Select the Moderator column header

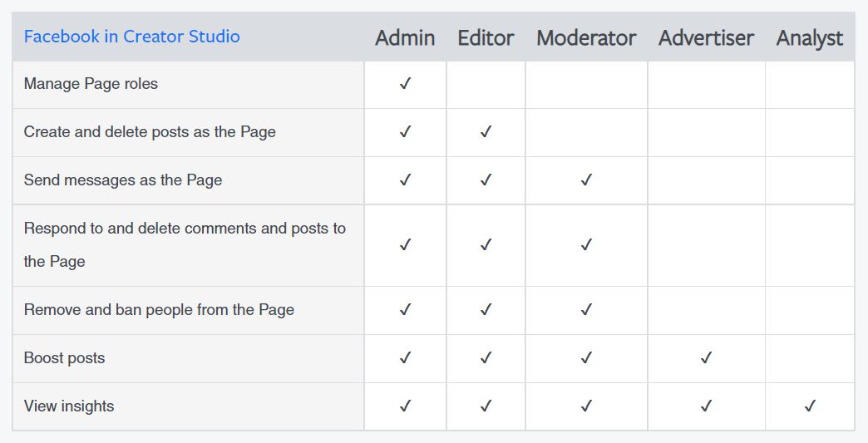pyautogui.click(x=586, y=38)
